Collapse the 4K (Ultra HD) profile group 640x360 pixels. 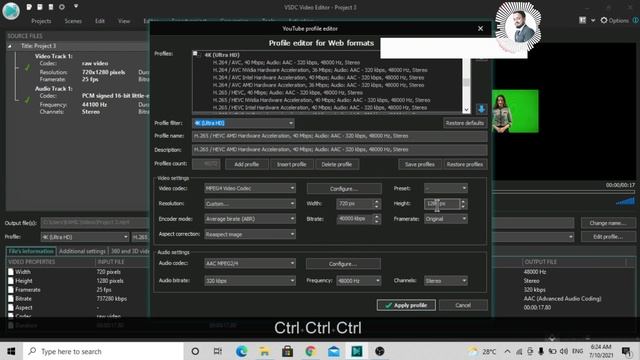click(x=195, y=53)
